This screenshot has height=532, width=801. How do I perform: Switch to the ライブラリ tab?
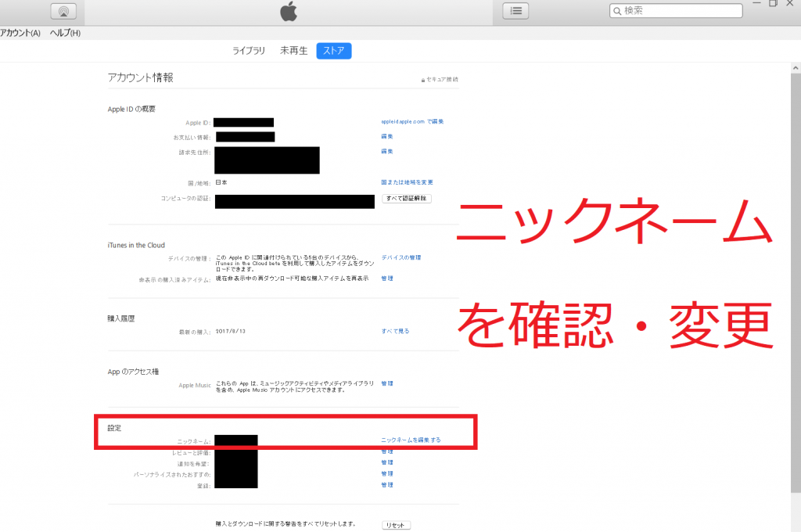(x=249, y=51)
